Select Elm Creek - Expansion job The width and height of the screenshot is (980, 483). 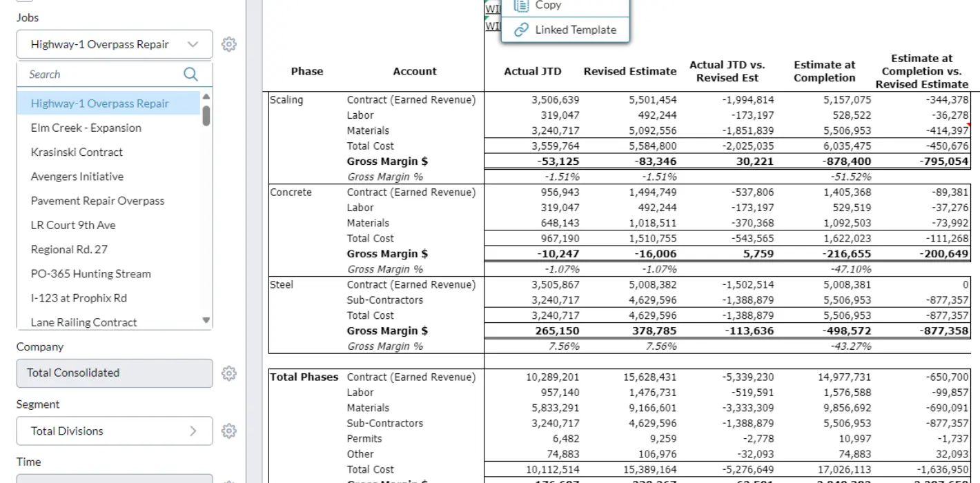coord(109,128)
